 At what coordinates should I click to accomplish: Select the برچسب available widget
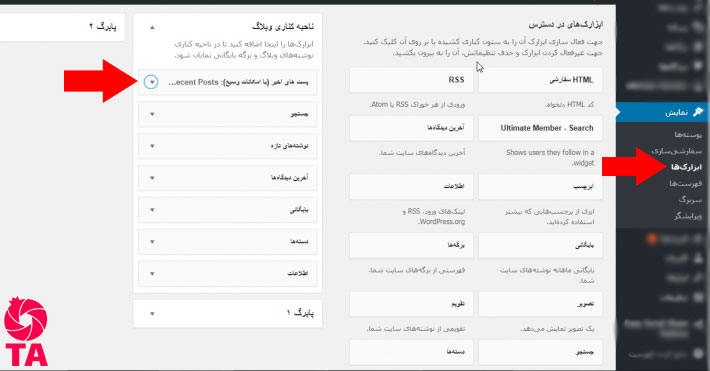click(540, 187)
